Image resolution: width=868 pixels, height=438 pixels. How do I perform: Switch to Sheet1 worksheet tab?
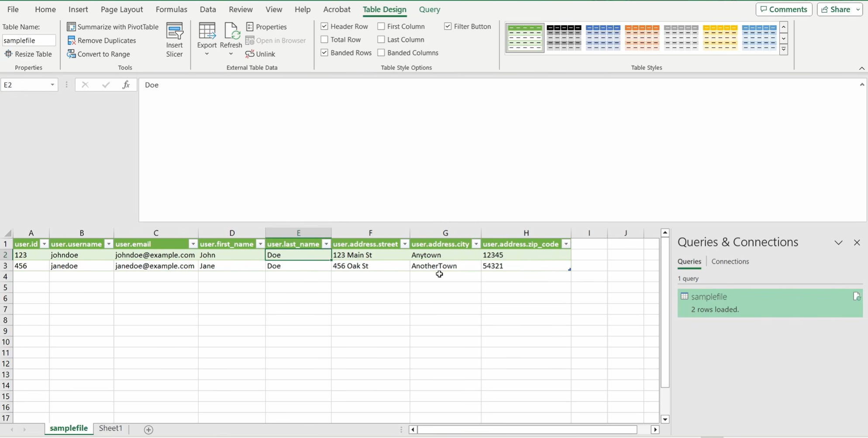point(110,428)
